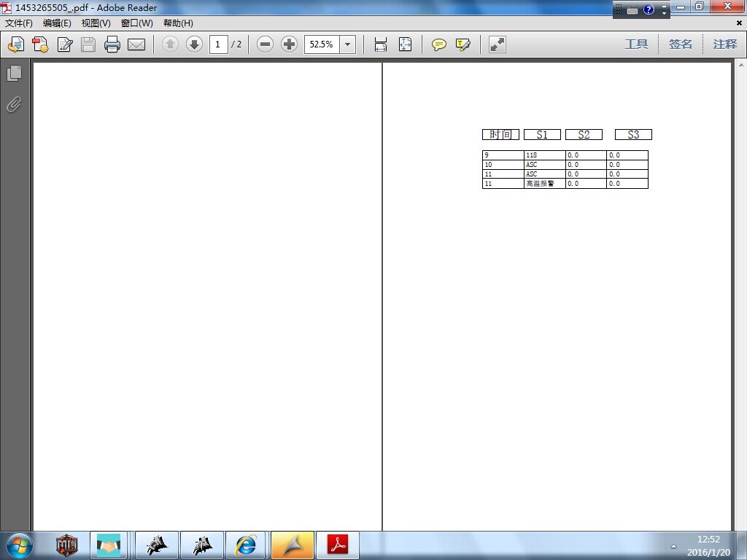Open the zoom percentage dropdown arrow
This screenshot has height=560, width=747.
point(348,44)
